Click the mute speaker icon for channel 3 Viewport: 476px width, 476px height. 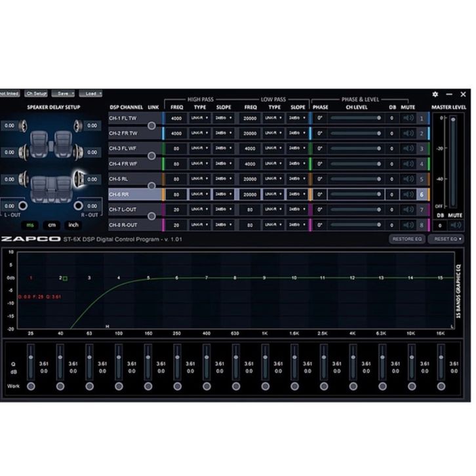408,149
